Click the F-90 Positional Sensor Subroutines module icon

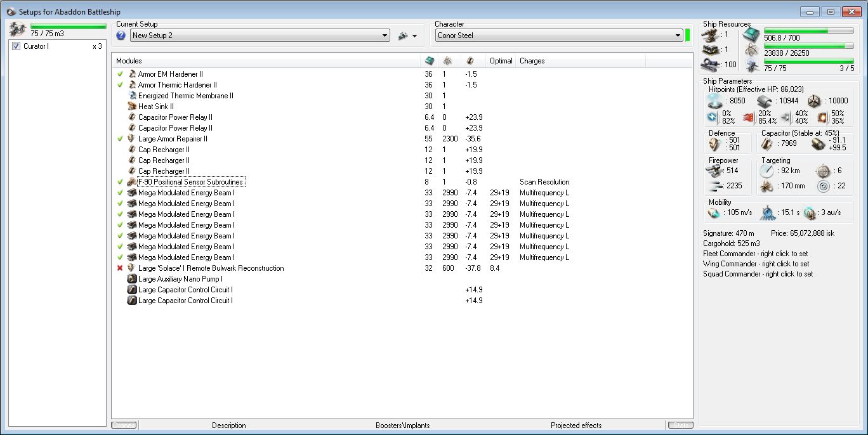(132, 182)
